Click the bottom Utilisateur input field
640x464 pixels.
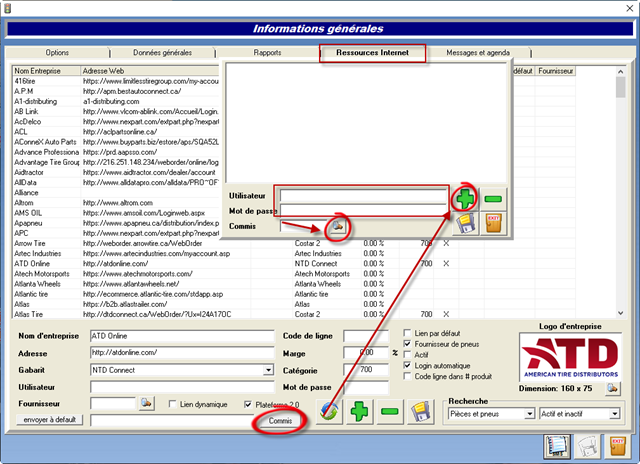coord(182,387)
